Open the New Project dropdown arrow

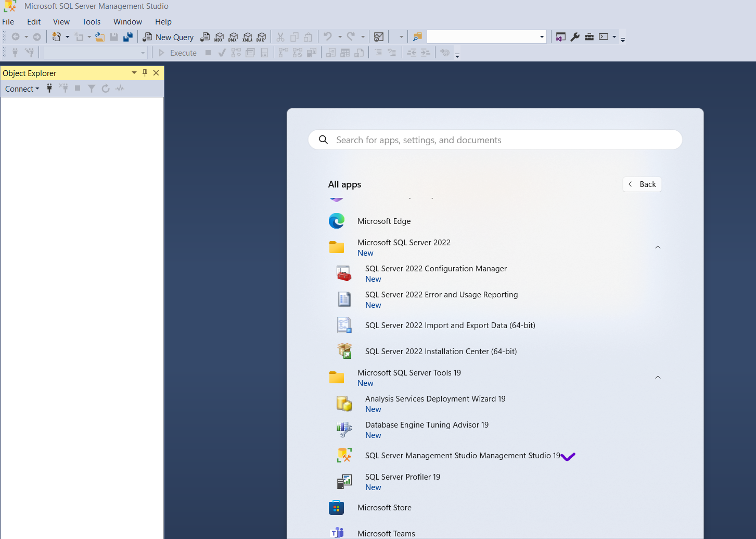68,37
